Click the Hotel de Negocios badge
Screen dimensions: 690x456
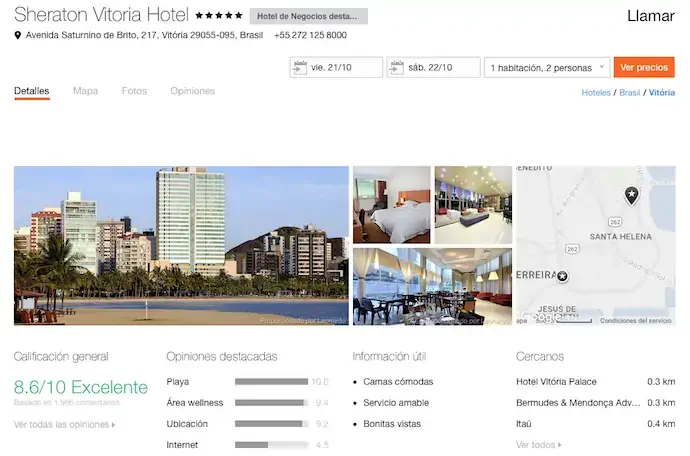click(x=308, y=16)
